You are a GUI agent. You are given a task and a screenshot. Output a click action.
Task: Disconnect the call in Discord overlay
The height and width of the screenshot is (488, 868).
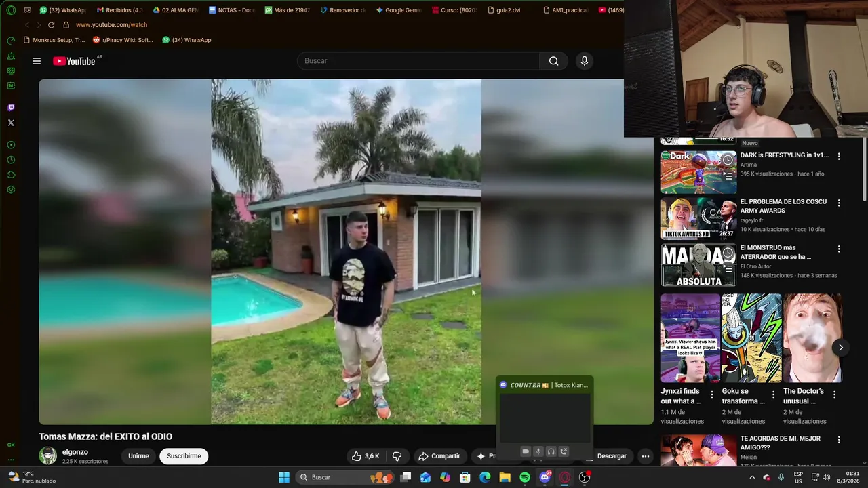(564, 451)
